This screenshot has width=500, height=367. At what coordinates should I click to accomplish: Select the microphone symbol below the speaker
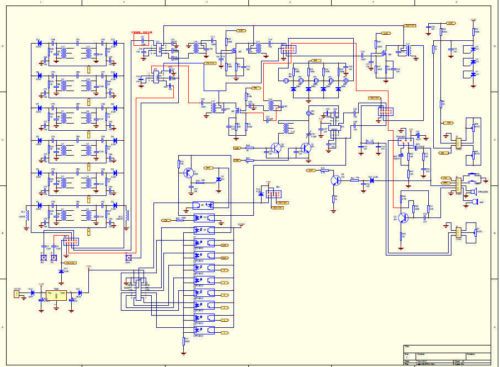pos(475,202)
